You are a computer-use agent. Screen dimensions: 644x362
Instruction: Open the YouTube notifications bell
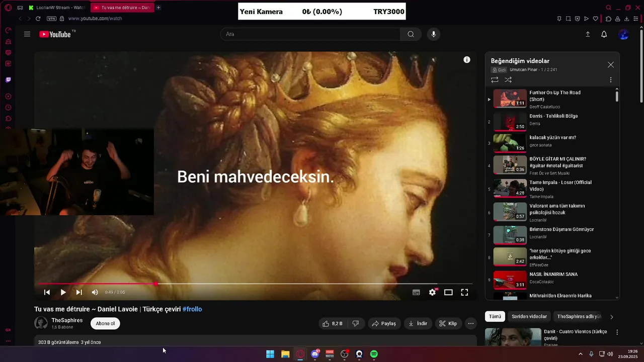[x=604, y=34]
